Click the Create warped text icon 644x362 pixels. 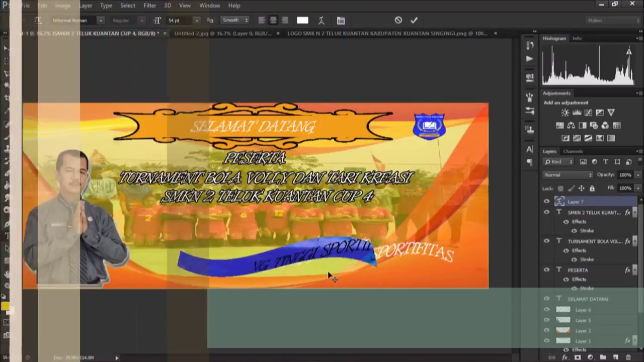tap(321, 21)
